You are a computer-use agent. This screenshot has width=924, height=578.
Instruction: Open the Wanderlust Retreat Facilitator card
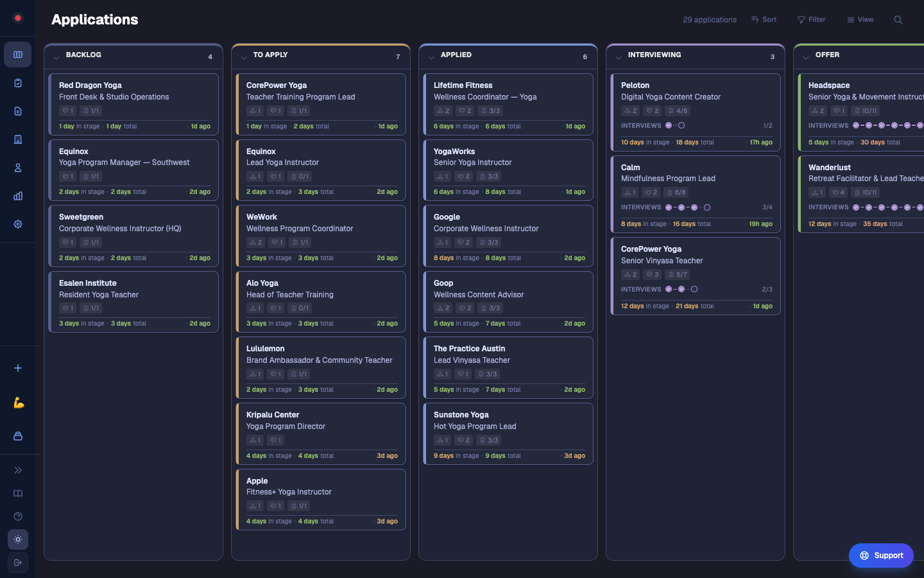coord(861,194)
